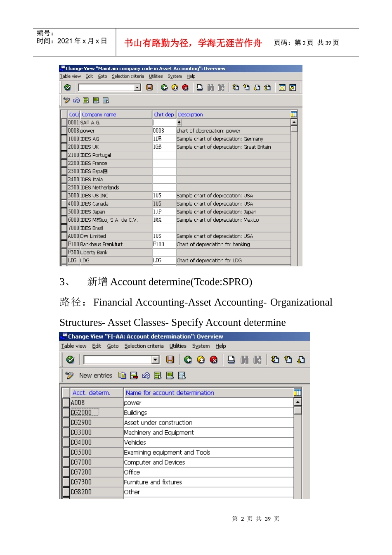Click Undo change icon in company code application toolbar
This screenshot has height=555, width=392.
(76, 100)
